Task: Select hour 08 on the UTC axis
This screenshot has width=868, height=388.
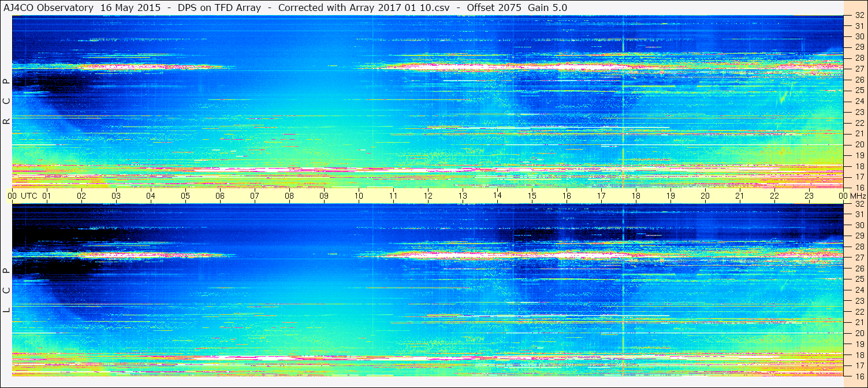Action: (x=289, y=196)
